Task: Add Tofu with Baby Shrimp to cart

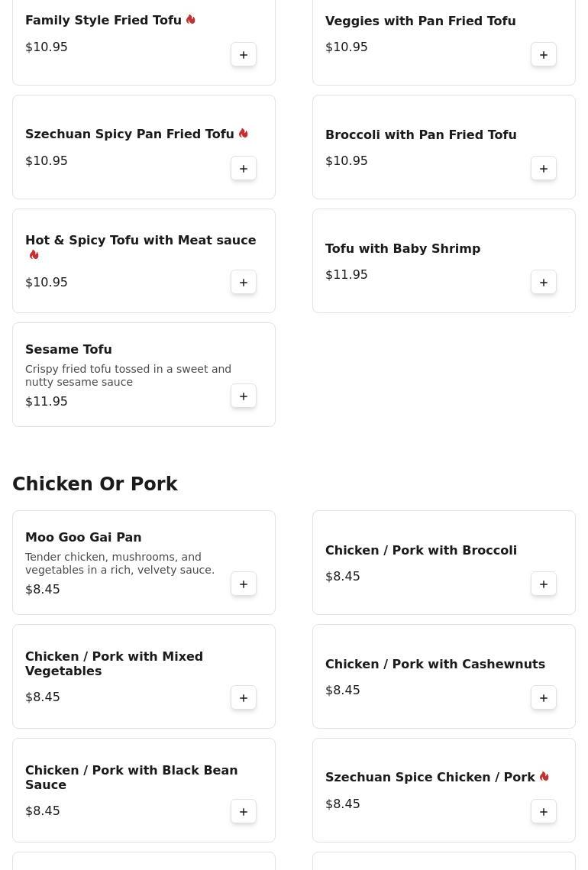Action: [x=544, y=282]
